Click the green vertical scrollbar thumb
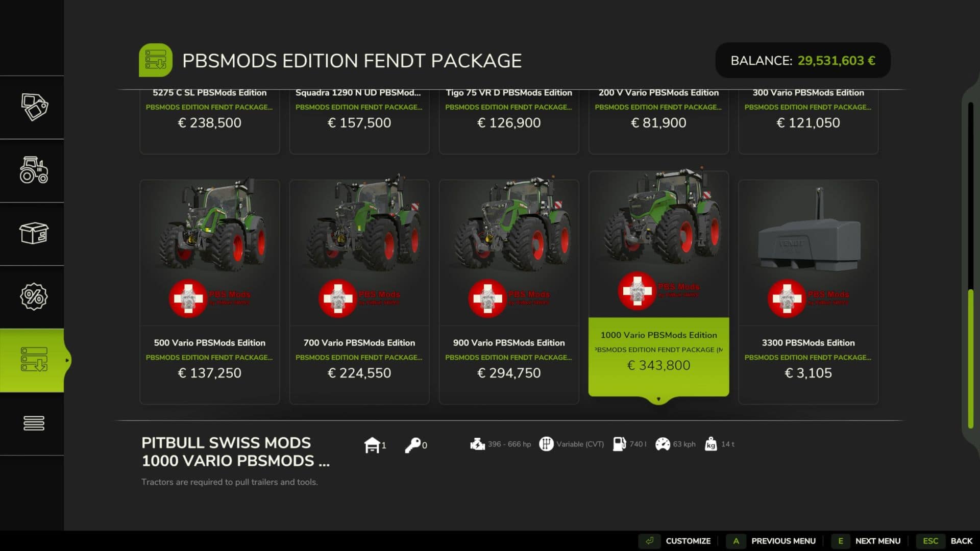Viewport: 980px width, 551px height. [x=971, y=359]
